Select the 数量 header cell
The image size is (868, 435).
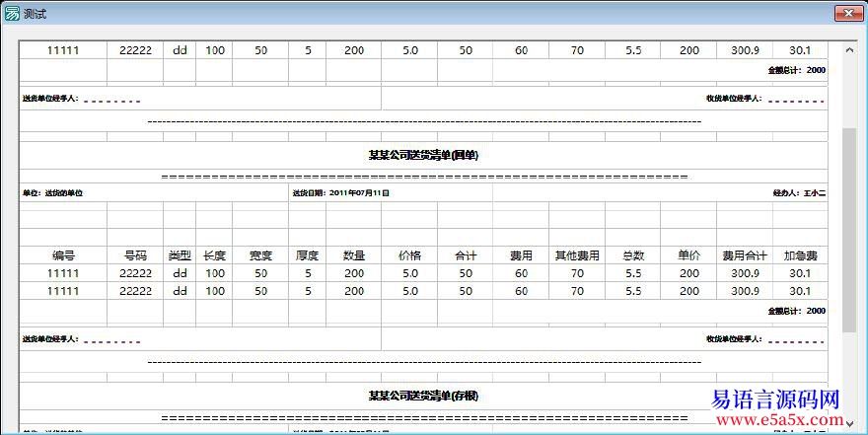pos(354,255)
